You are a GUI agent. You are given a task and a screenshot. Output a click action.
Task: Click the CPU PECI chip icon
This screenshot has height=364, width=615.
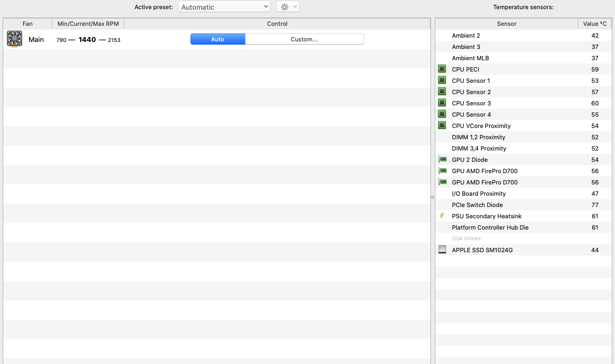coord(442,69)
